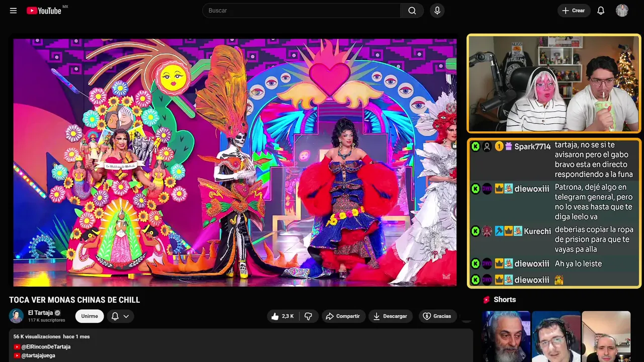Open the Shorts section heading
644x362 pixels.
(x=505, y=300)
